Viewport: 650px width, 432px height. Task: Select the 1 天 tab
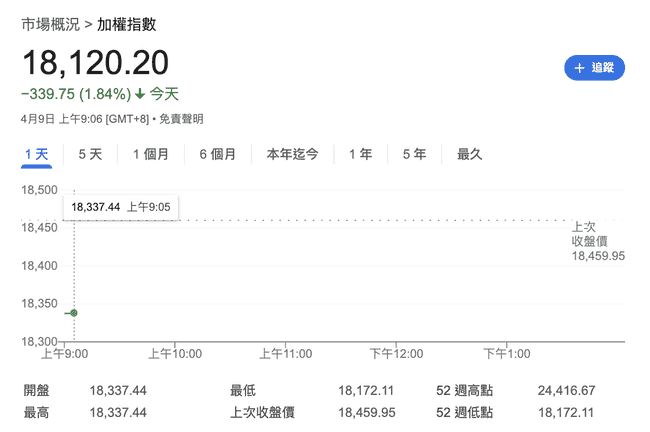pyautogui.click(x=36, y=155)
